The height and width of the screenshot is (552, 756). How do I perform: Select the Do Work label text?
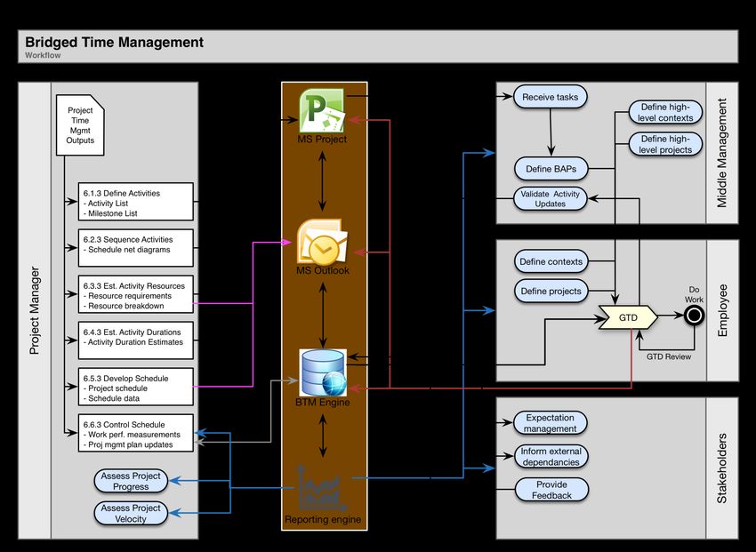pos(694,294)
